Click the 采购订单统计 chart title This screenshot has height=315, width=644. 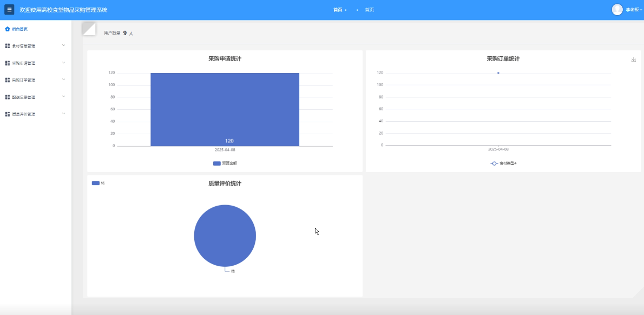coord(503,59)
